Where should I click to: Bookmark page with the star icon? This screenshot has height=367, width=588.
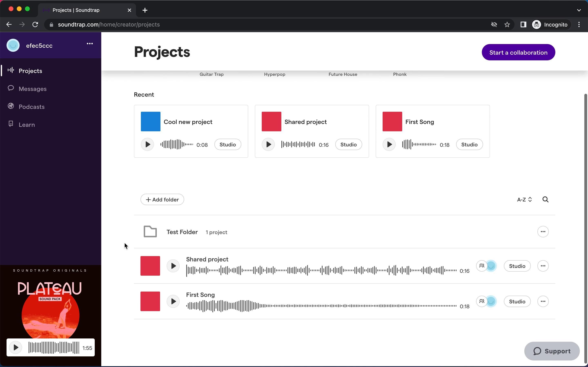click(x=507, y=24)
